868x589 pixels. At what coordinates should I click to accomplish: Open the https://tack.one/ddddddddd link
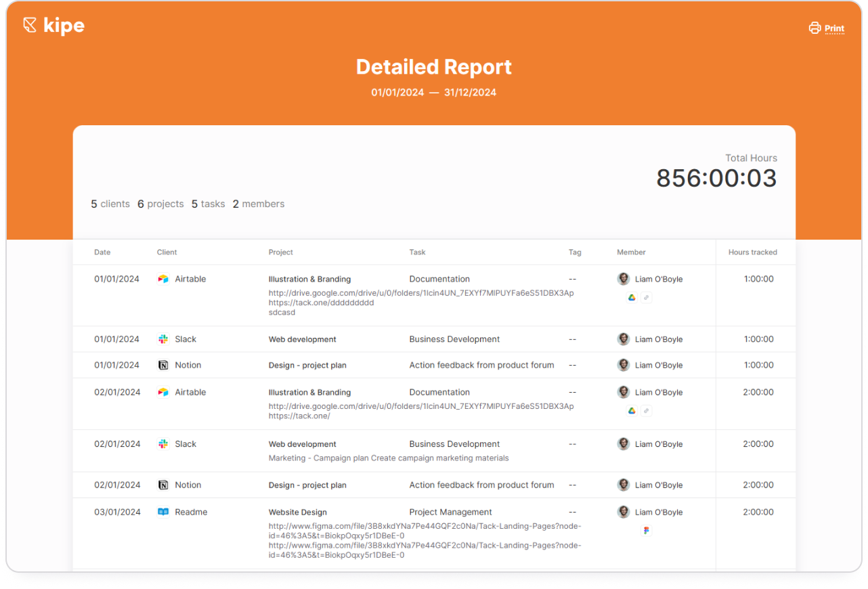321,303
